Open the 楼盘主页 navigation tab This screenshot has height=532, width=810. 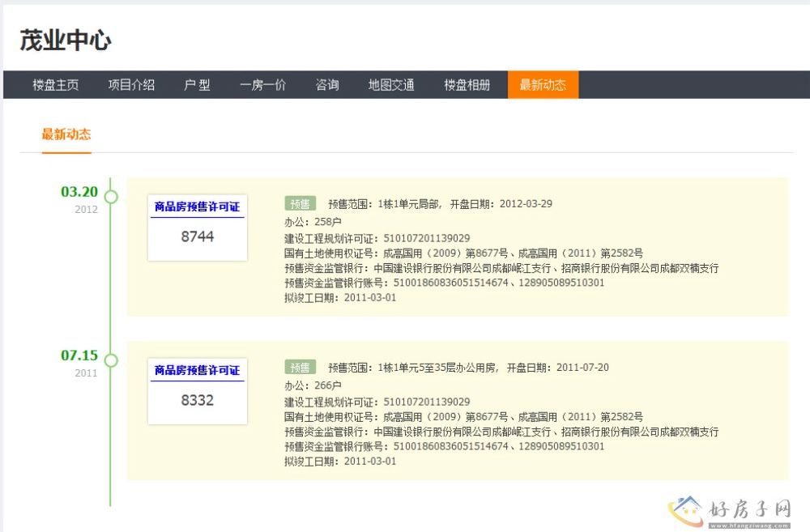[56, 85]
